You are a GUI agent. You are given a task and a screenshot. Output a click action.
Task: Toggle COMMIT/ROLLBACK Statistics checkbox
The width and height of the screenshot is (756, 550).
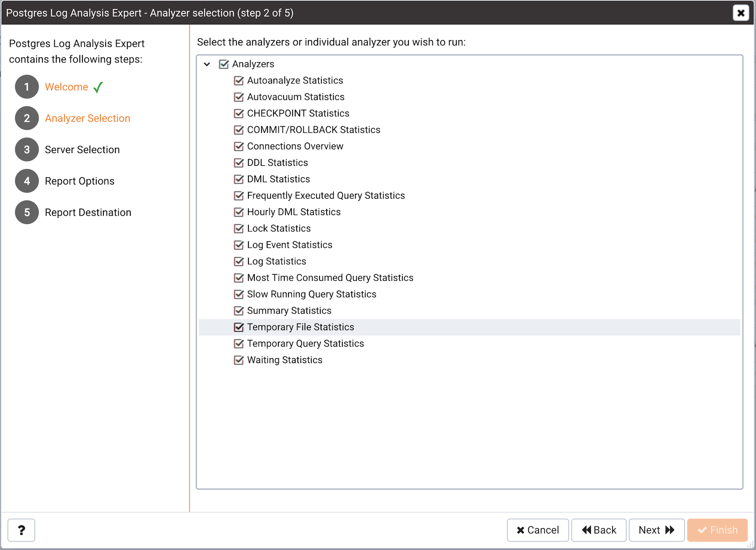(x=239, y=130)
